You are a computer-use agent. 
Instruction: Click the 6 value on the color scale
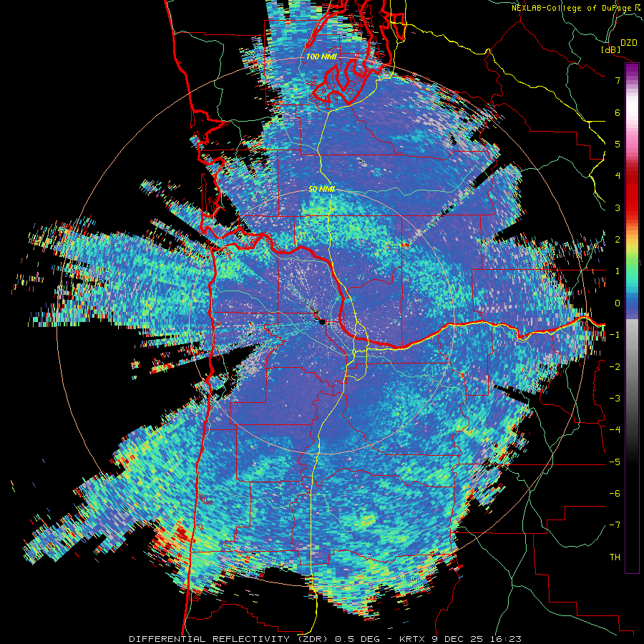pyautogui.click(x=618, y=112)
